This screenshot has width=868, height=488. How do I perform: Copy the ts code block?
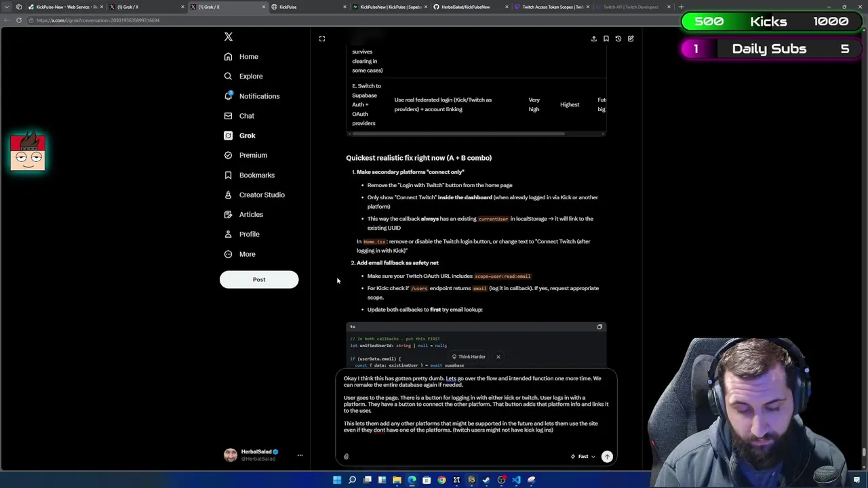[599, 327]
